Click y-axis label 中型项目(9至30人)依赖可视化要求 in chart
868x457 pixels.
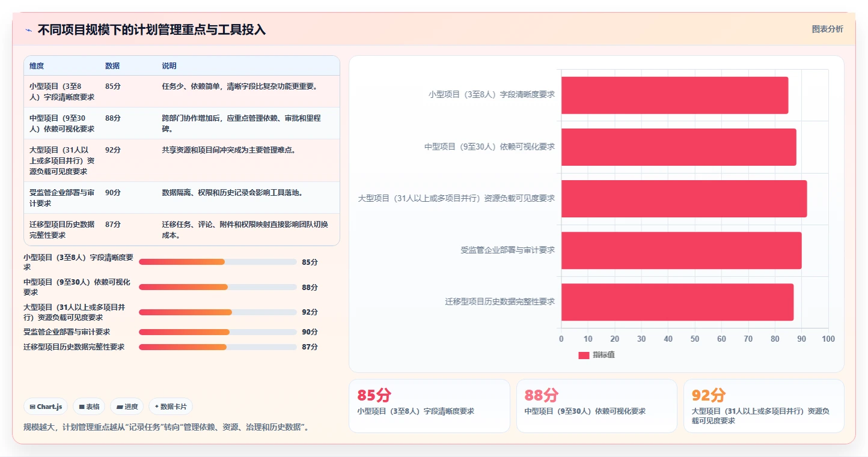pyautogui.click(x=489, y=147)
